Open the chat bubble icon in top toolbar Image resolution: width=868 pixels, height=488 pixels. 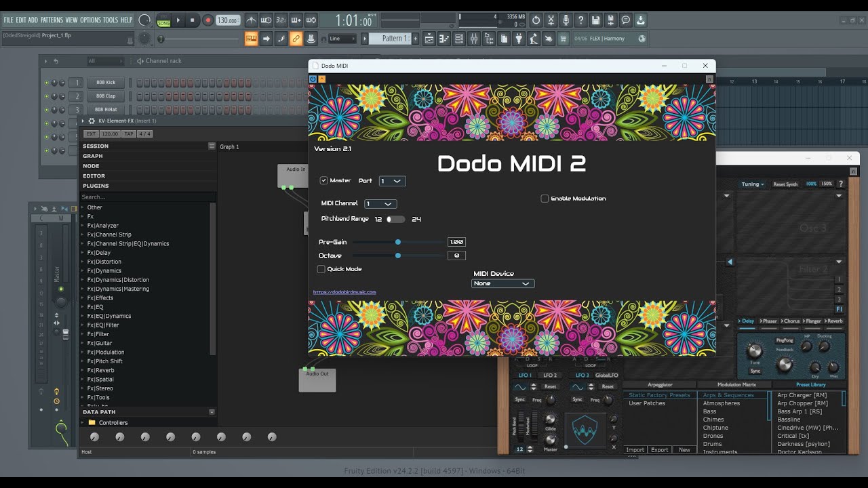coord(625,20)
